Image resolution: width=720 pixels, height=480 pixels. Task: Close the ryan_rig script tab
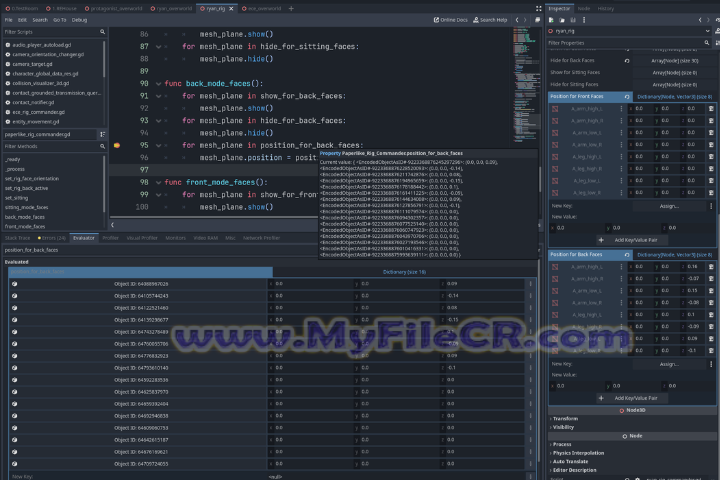(231, 8)
